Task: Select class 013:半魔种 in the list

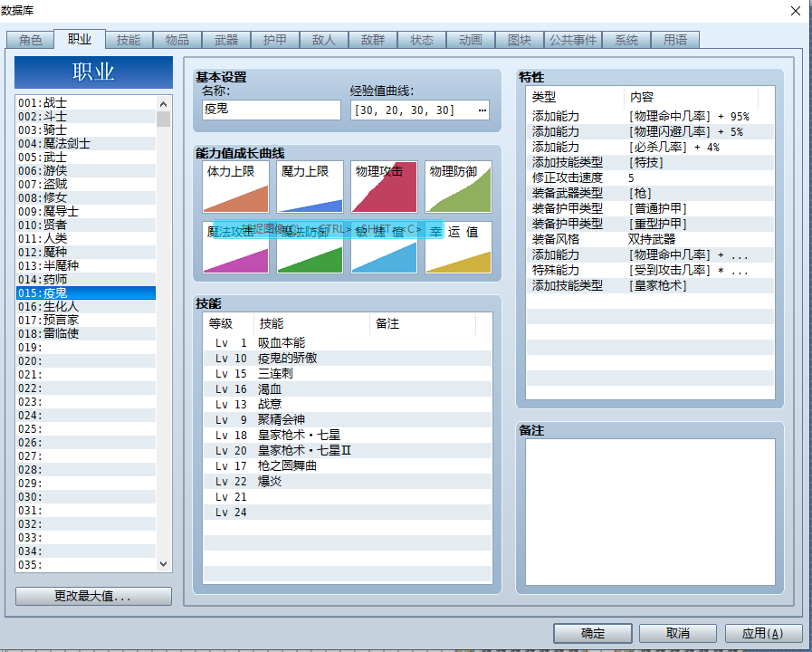Action: (86, 265)
